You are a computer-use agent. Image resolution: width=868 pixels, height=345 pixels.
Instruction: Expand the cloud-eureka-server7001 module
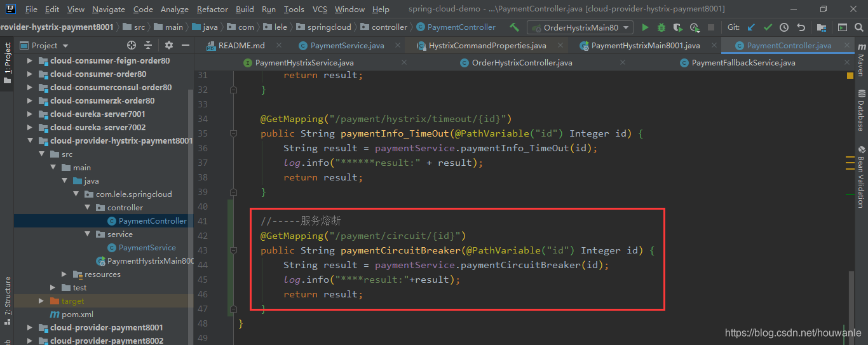tap(30, 114)
